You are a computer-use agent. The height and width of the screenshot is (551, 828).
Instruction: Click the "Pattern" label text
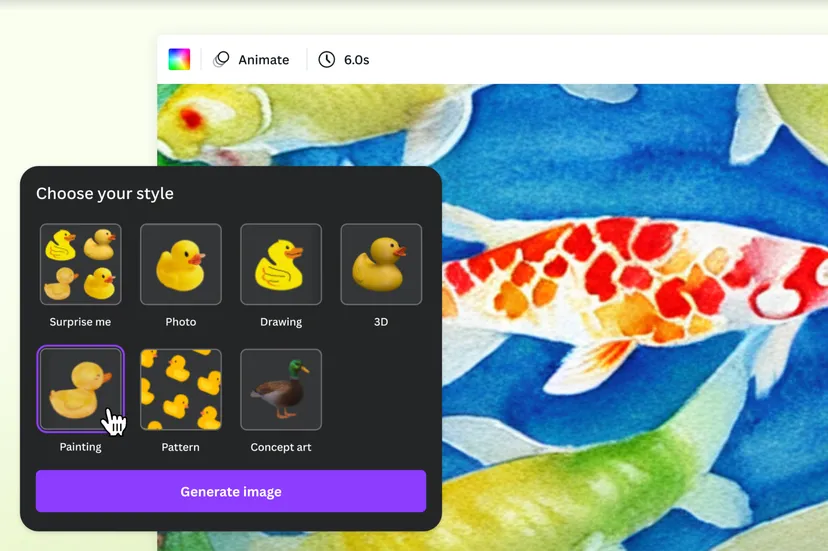[181, 447]
